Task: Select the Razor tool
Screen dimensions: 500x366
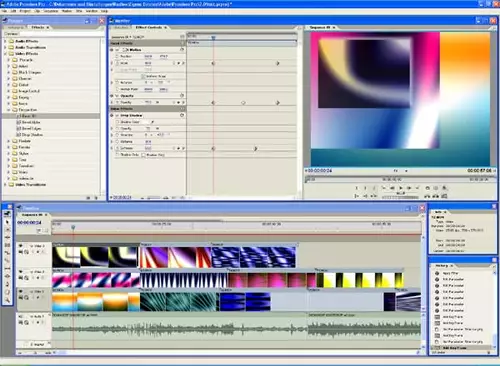Action: [7, 260]
